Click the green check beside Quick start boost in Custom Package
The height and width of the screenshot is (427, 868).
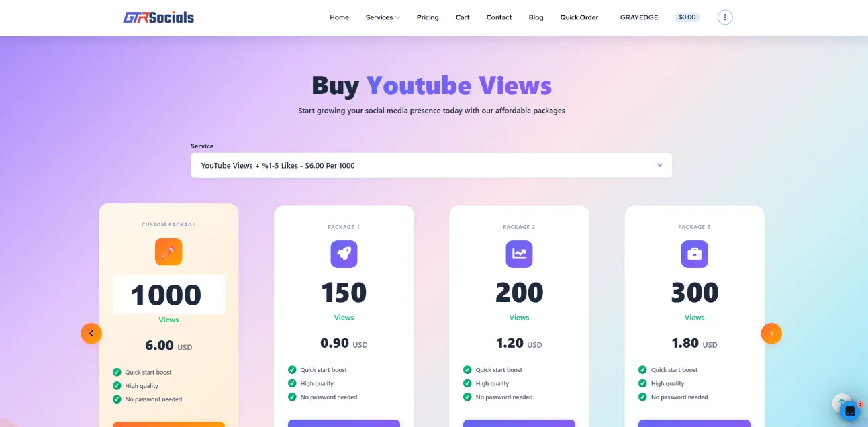click(117, 372)
